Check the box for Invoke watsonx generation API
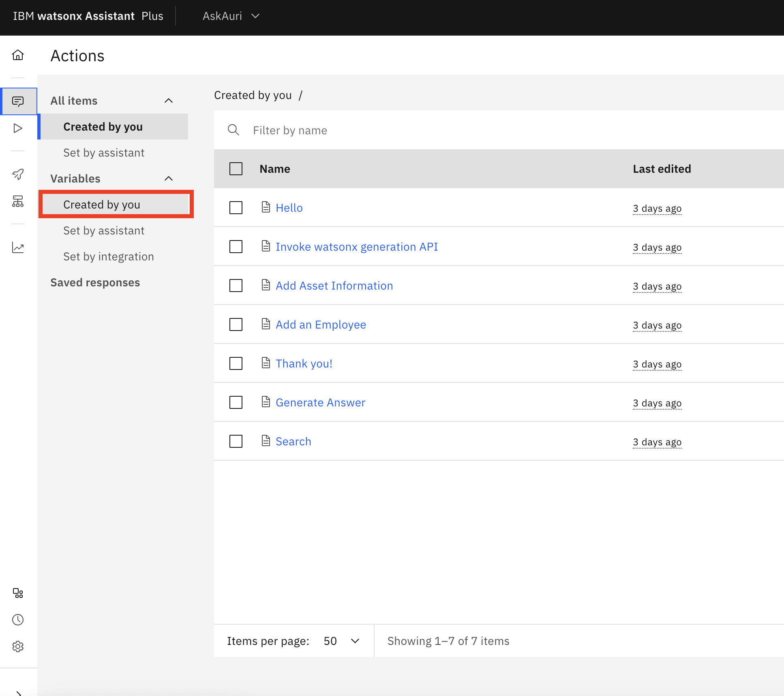Viewport: 784px width, 696px height. pyautogui.click(x=236, y=247)
